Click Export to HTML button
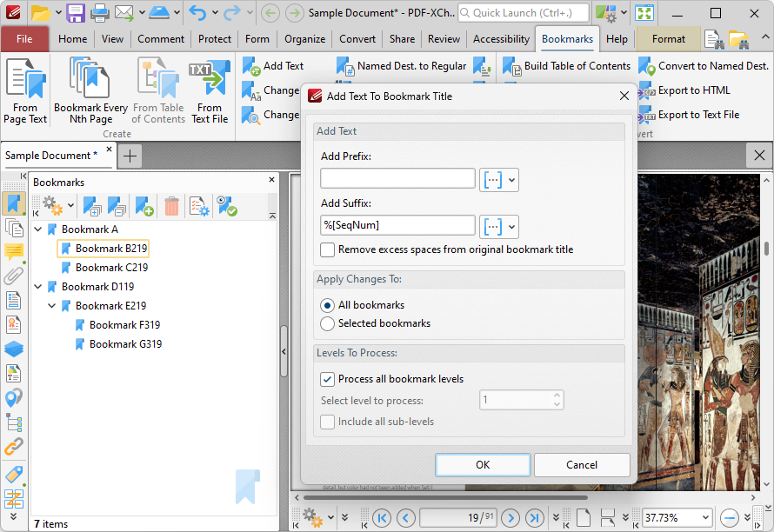 [x=684, y=90]
